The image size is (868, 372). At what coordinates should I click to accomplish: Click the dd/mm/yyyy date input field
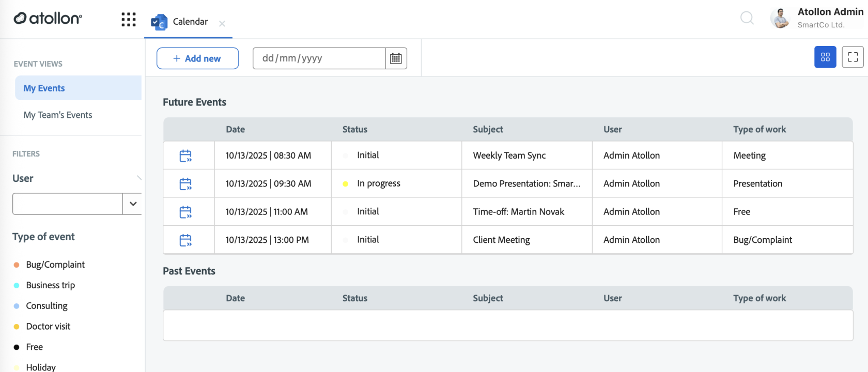click(318, 58)
